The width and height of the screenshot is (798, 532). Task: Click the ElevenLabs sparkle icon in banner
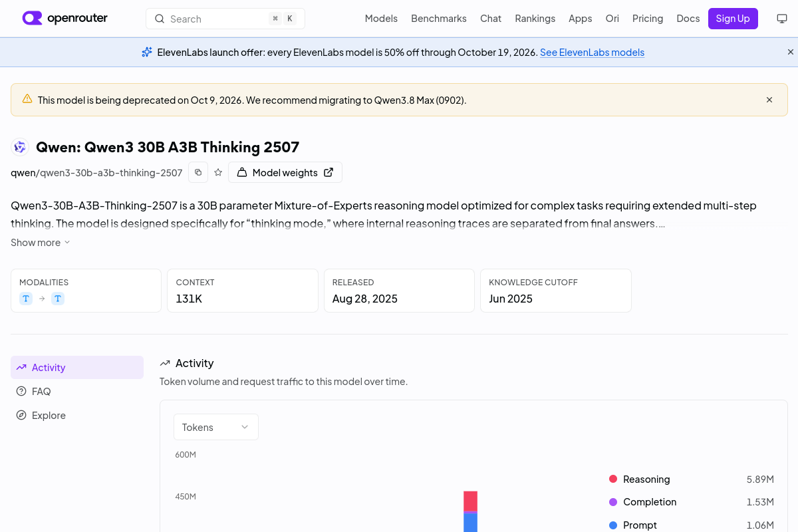point(147,52)
